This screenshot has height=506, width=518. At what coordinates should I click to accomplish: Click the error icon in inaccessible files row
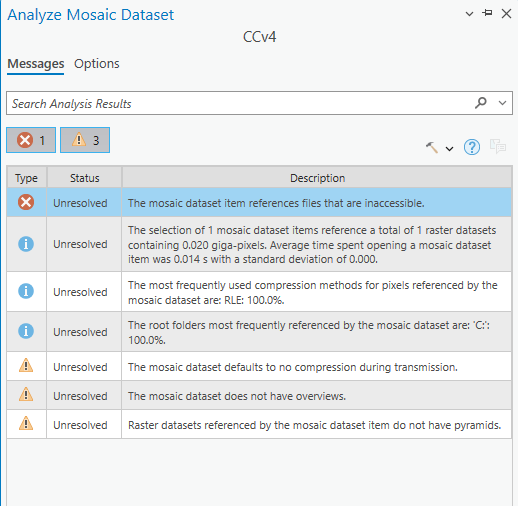(26, 202)
